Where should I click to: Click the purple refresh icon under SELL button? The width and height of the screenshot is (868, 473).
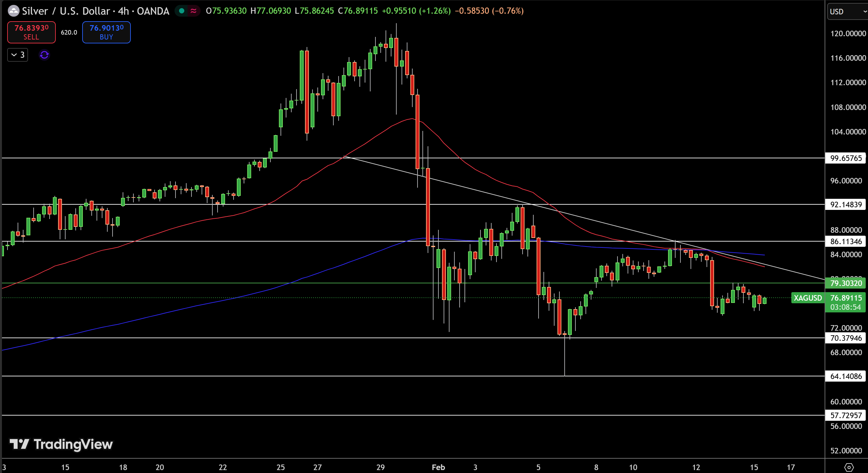[x=44, y=55]
